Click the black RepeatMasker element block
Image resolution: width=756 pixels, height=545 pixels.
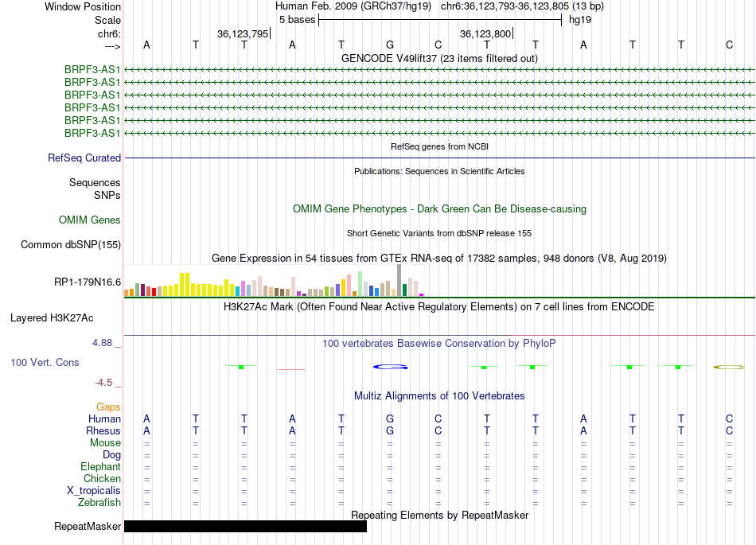tap(245, 526)
